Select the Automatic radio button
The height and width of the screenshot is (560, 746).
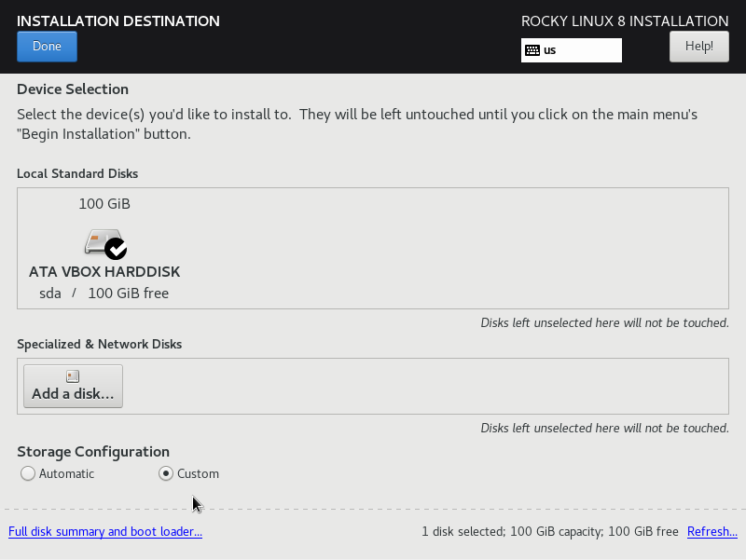tap(28, 473)
